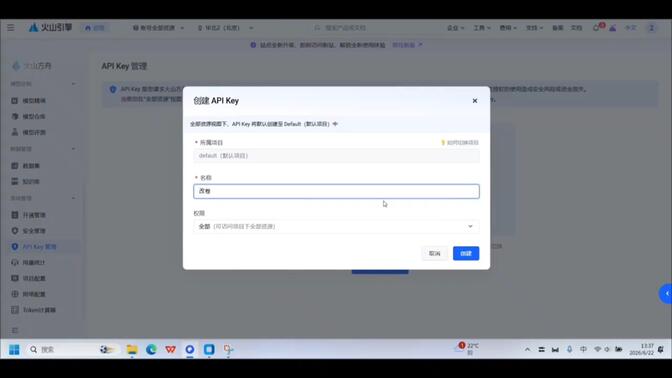Open the hamburger menu at top left

pos(11,28)
